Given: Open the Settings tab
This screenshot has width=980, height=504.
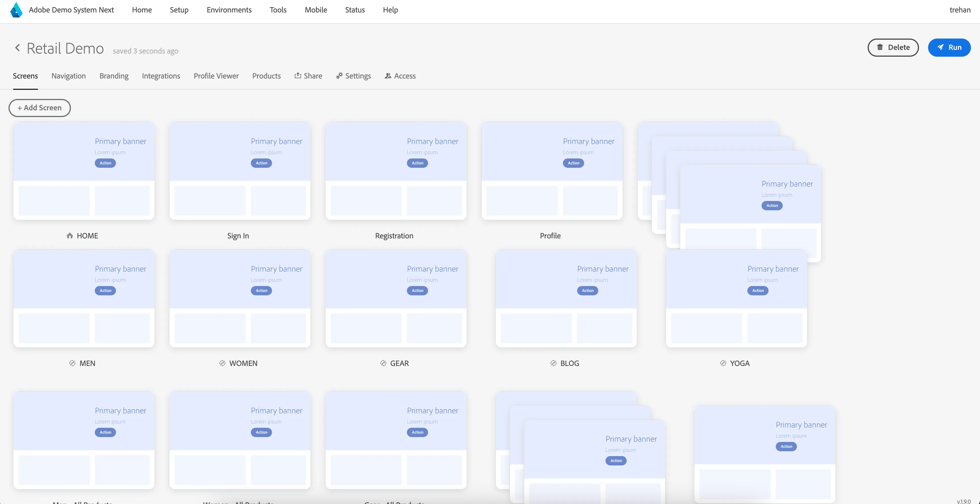Looking at the screenshot, I should (x=354, y=76).
